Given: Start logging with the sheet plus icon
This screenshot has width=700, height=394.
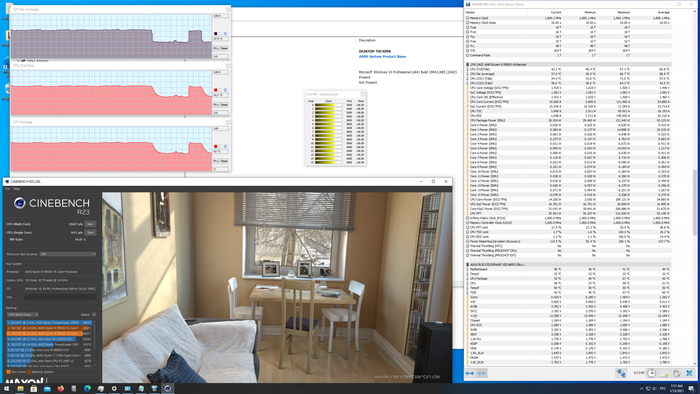Looking at the screenshot, I should tap(664, 373).
